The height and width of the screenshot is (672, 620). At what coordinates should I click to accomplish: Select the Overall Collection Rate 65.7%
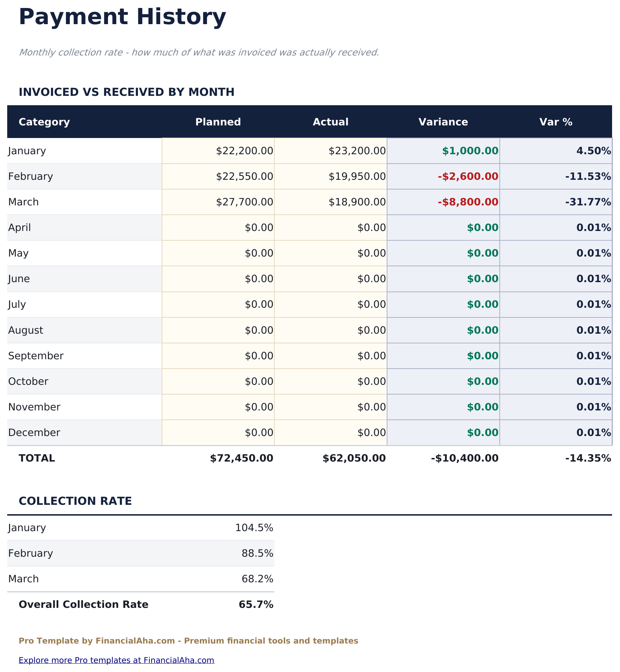click(256, 604)
